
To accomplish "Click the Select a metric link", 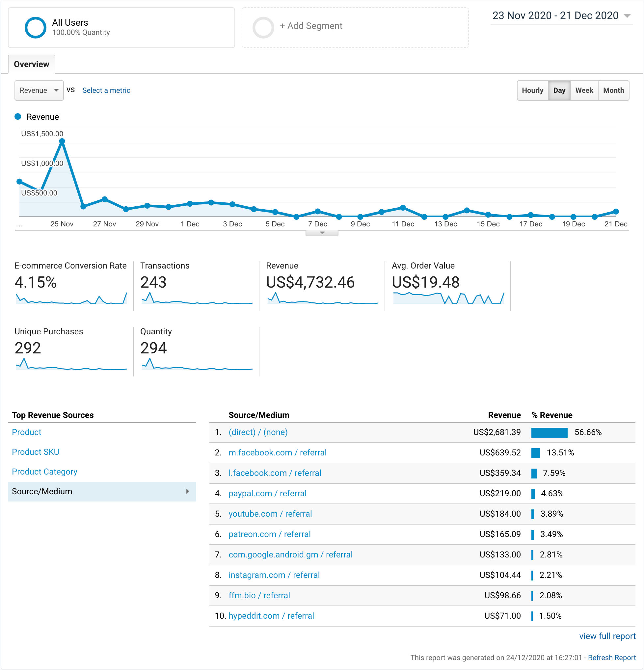I will pos(106,90).
